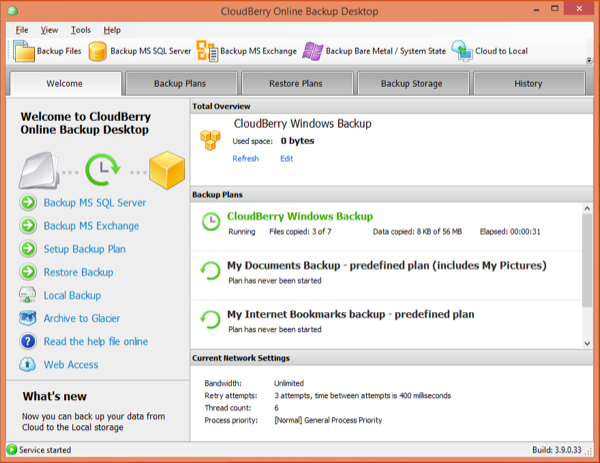This screenshot has height=463, width=600.
Task: Open the File menu
Action: pyautogui.click(x=22, y=30)
